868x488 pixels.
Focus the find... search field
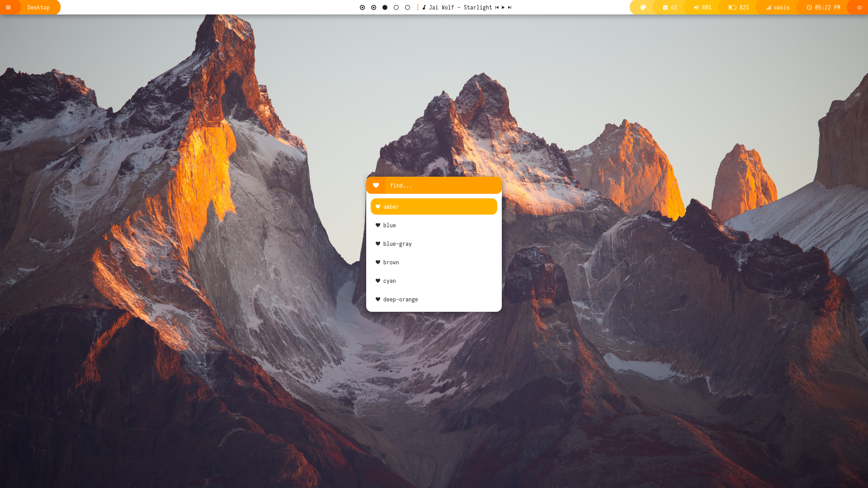pos(443,185)
